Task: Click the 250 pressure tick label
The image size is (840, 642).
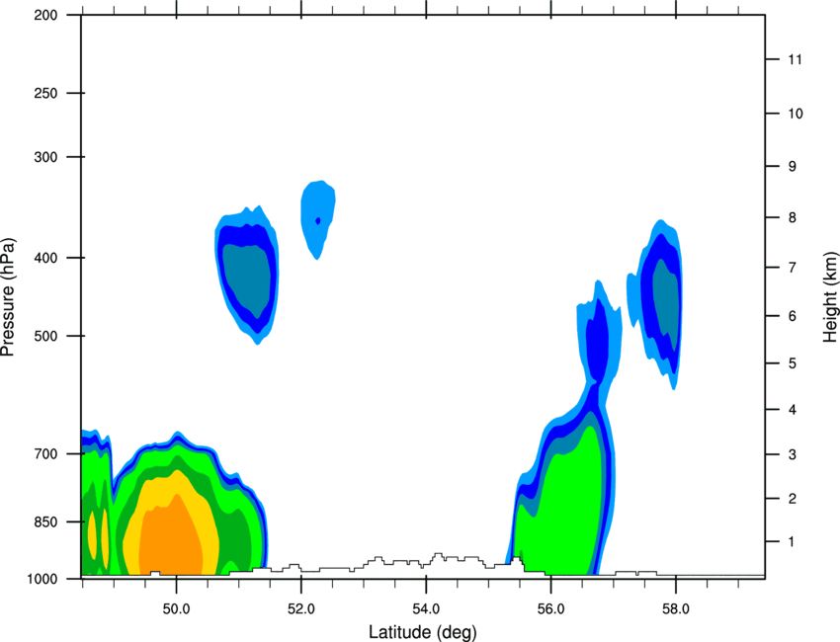Action: (x=45, y=93)
